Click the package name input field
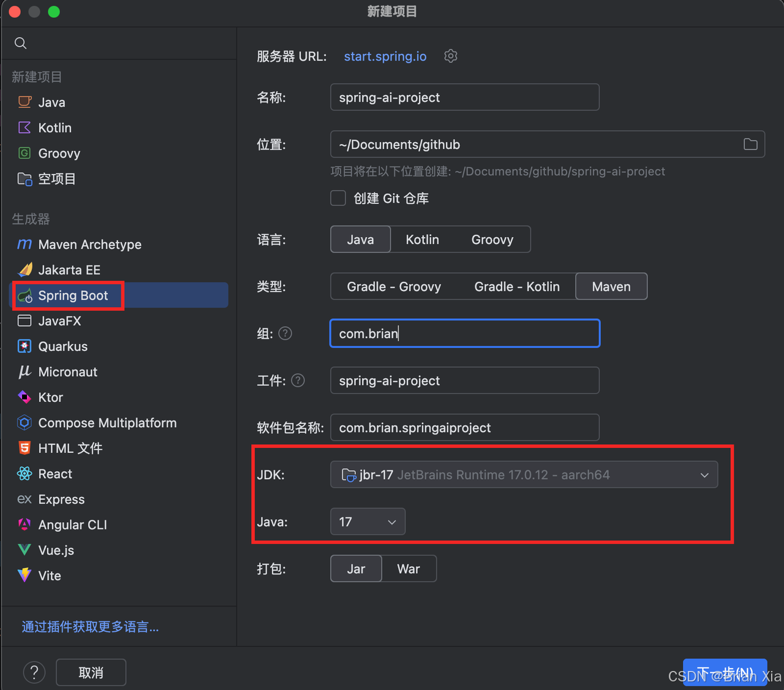784x690 pixels. tap(464, 428)
